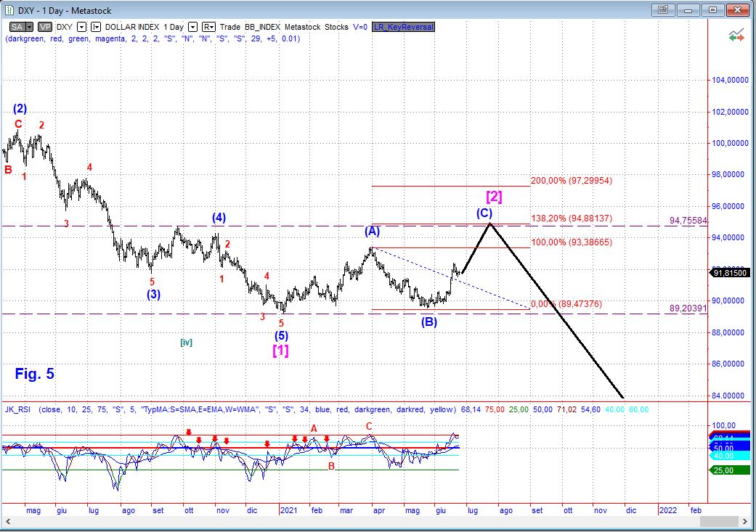Viewport: 756px width, 532px height.
Task: Expand the 1 Day periodicity dropdown
Action: [x=192, y=26]
